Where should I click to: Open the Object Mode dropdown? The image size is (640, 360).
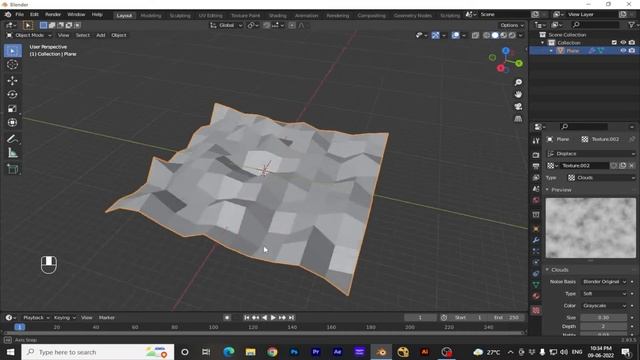(x=29, y=36)
